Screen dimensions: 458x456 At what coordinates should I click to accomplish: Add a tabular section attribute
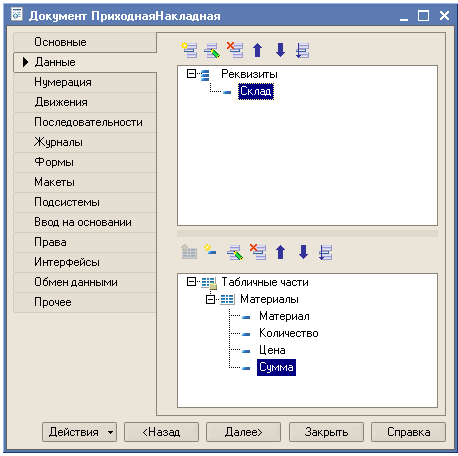point(210,250)
